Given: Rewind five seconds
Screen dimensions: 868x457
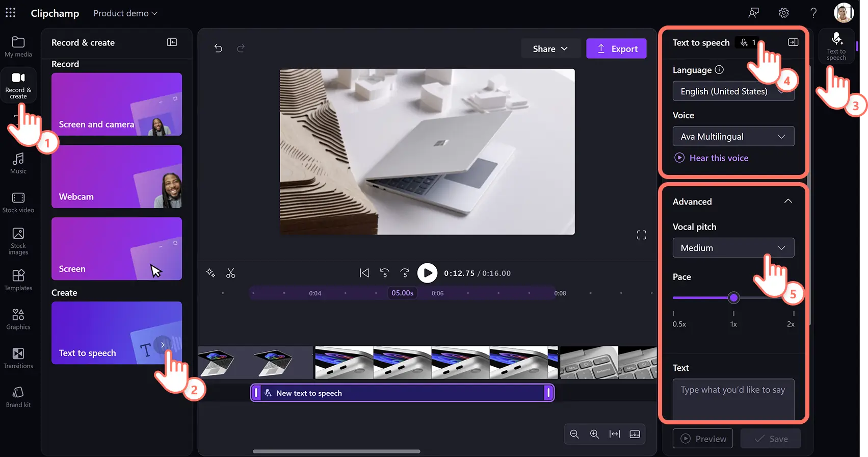Looking at the screenshot, I should coord(385,273).
